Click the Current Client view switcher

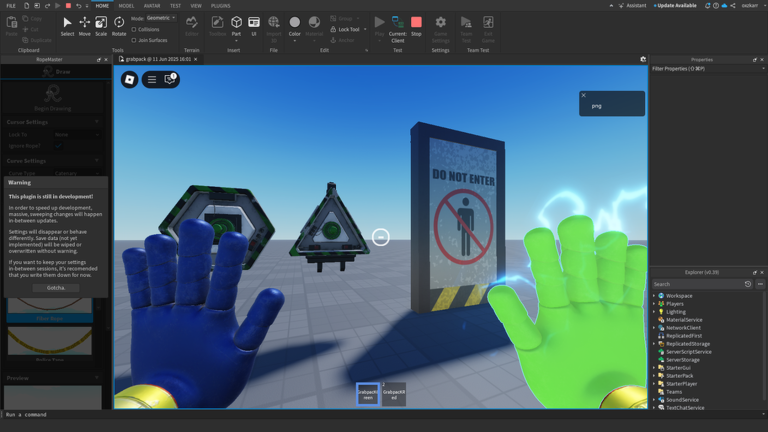click(398, 29)
